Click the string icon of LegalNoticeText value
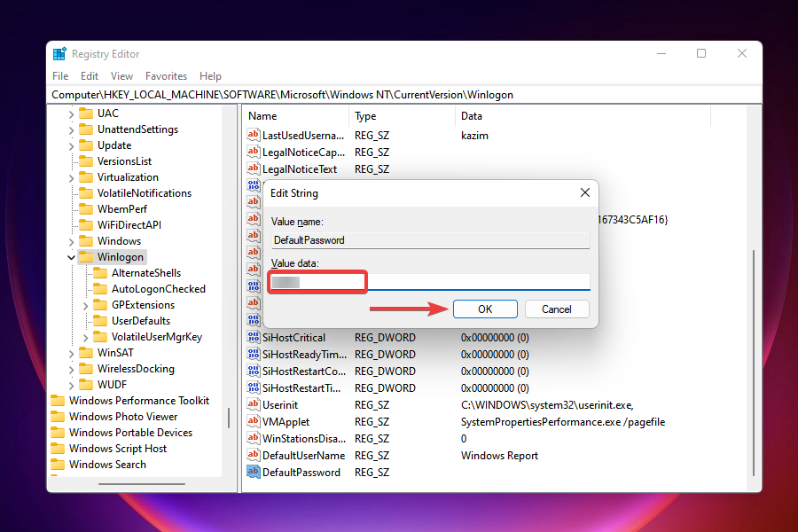The width and height of the screenshot is (798, 532). click(254, 168)
